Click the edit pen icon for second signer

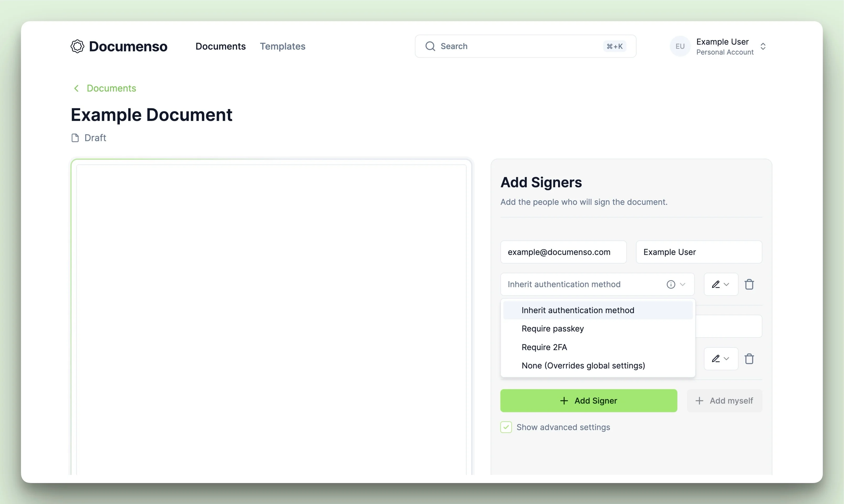716,358
